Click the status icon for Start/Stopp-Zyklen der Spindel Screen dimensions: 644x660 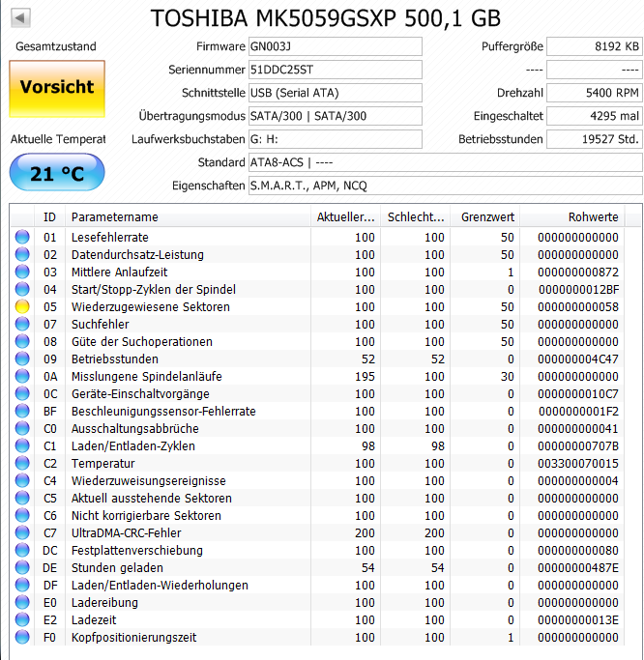(22, 289)
